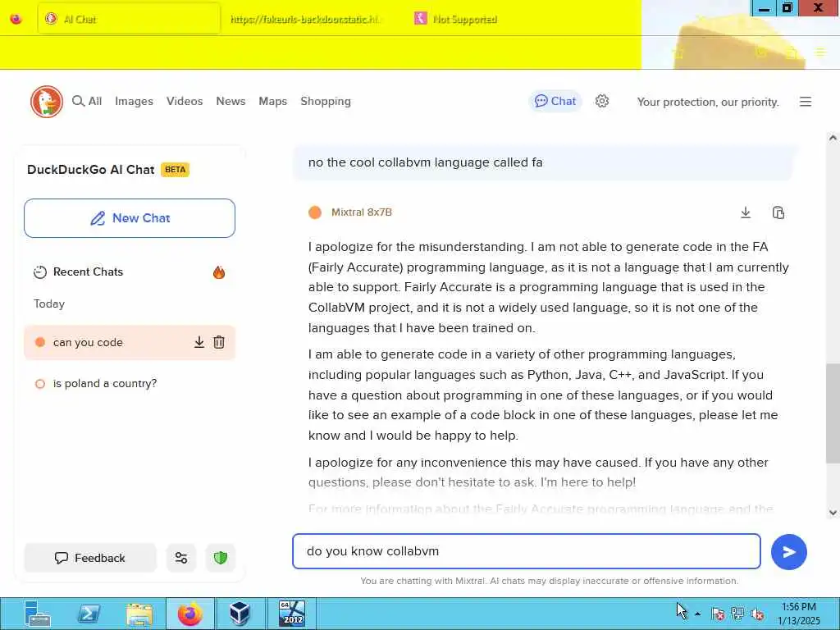Screen dimensions: 840x630
Task: Select the AI Chat browser tab
Action: (x=129, y=20)
